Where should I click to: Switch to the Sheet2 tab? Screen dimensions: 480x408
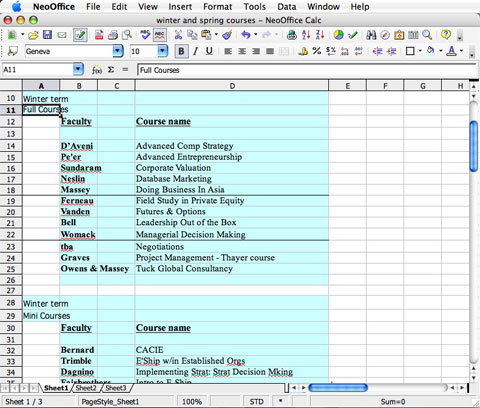pos(86,388)
